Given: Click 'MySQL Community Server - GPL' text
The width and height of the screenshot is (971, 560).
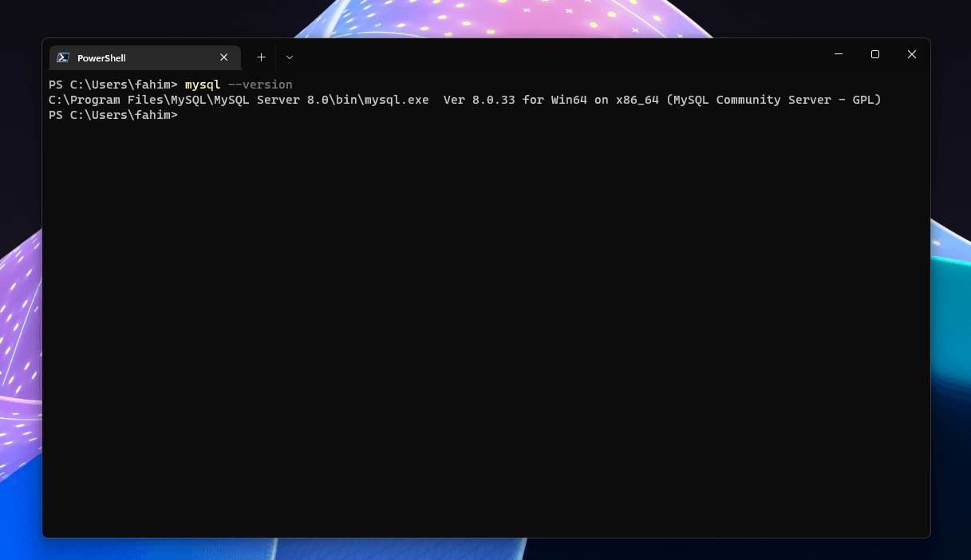Looking at the screenshot, I should [x=774, y=100].
